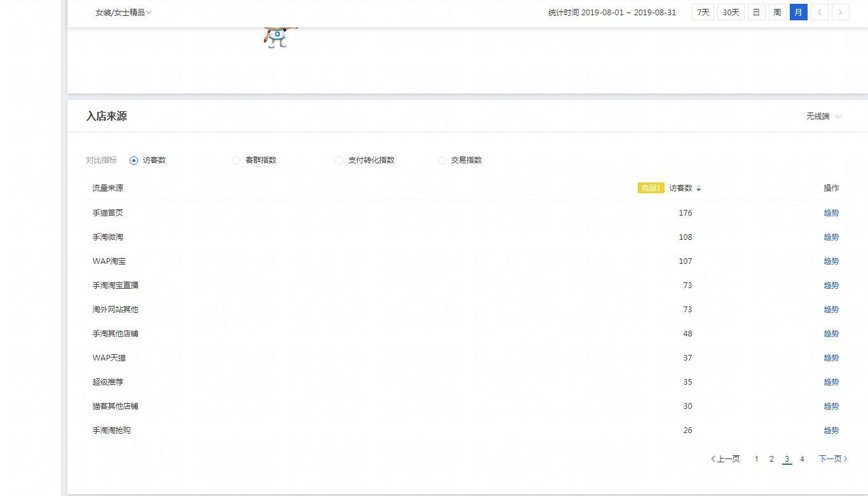Open 趋势 for 手淘其他店铺
This screenshot has width=868, height=496.
(x=831, y=334)
